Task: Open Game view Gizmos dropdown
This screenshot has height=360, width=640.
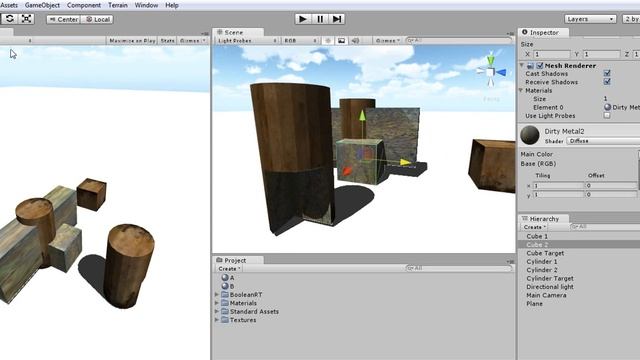Action: click(193, 40)
